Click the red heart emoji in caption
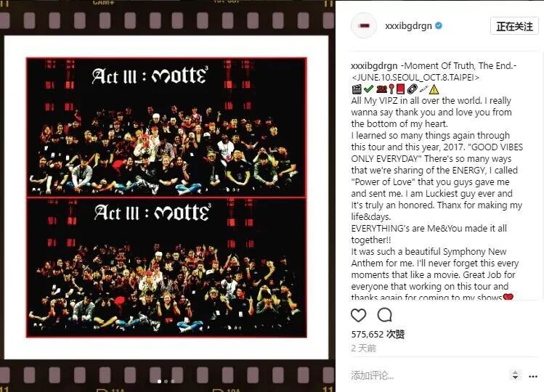This screenshot has height=392, width=544. tap(508, 297)
